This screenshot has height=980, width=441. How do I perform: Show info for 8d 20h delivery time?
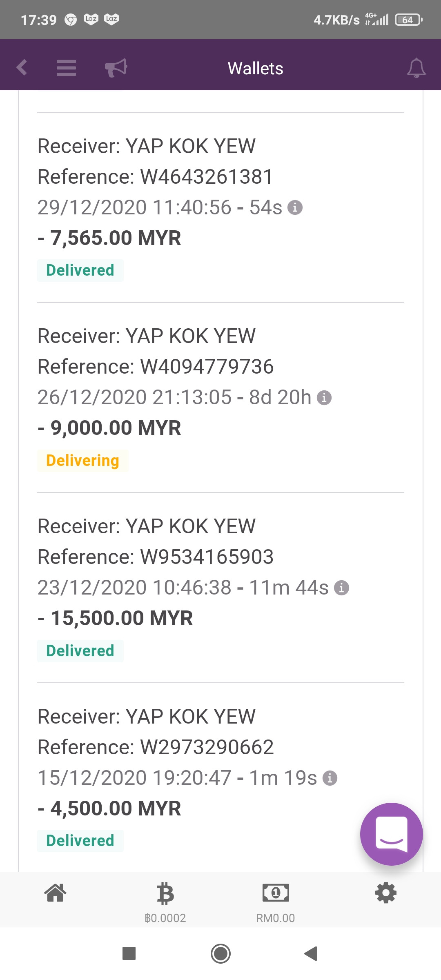pyautogui.click(x=324, y=397)
